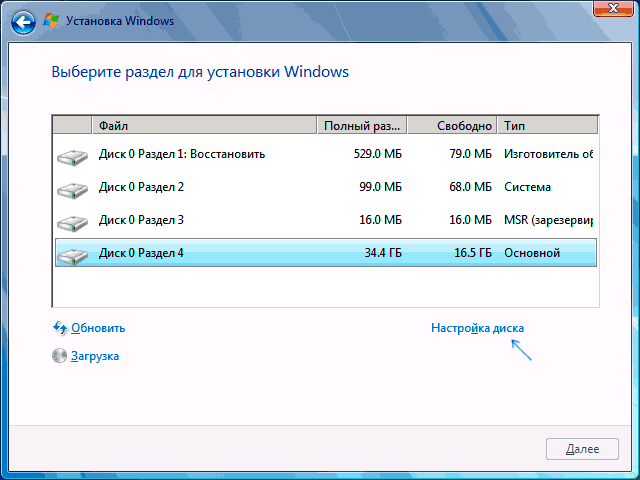Image resolution: width=640 pixels, height=480 pixels.
Task: Open the Загрузка driver link
Action: coord(95,356)
